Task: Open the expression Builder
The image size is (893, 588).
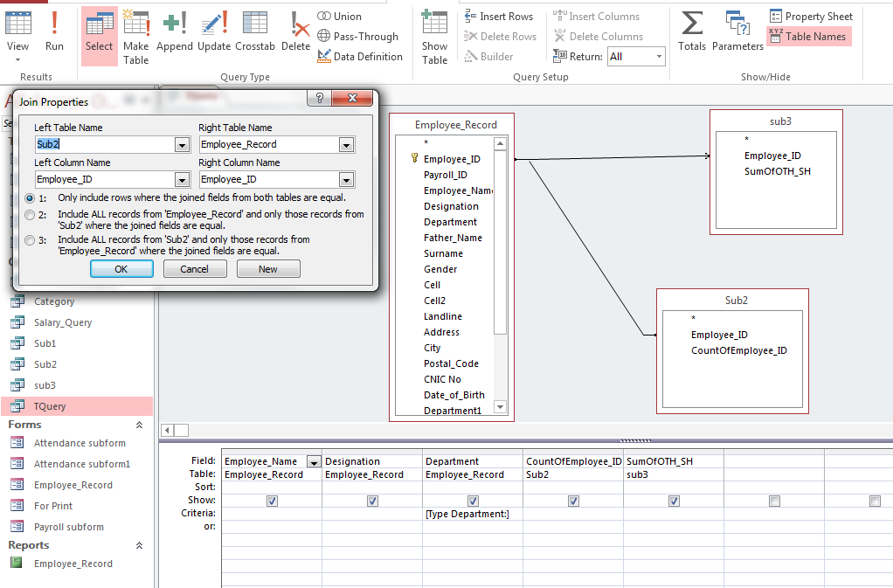Action: (x=488, y=56)
